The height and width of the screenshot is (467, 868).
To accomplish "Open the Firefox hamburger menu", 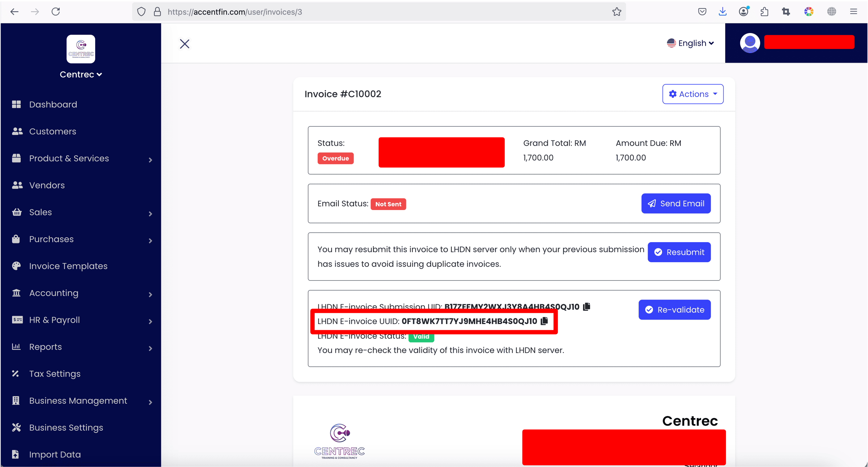I will [853, 12].
